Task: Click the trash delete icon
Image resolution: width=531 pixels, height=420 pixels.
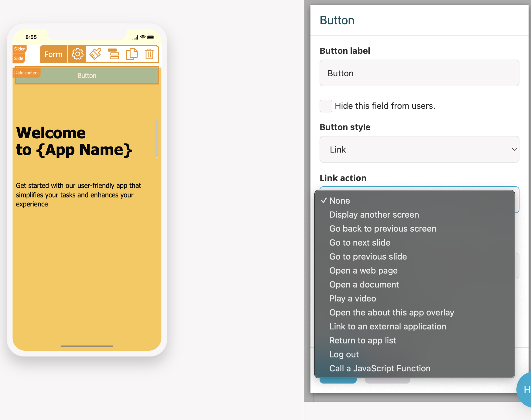Action: click(149, 54)
